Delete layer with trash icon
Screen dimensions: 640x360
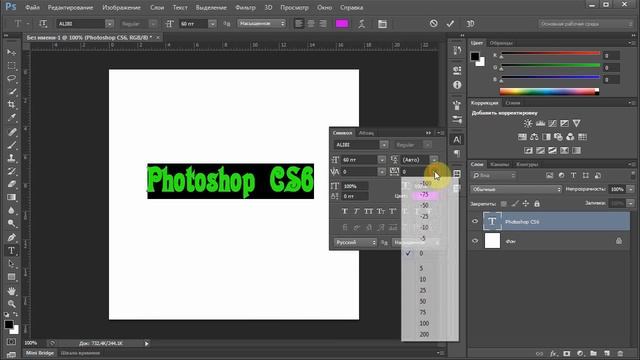point(620,353)
